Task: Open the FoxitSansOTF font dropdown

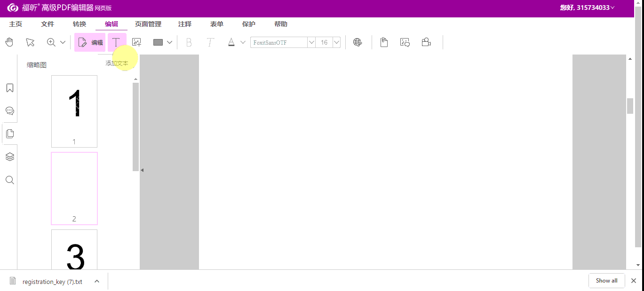Action: tap(311, 42)
